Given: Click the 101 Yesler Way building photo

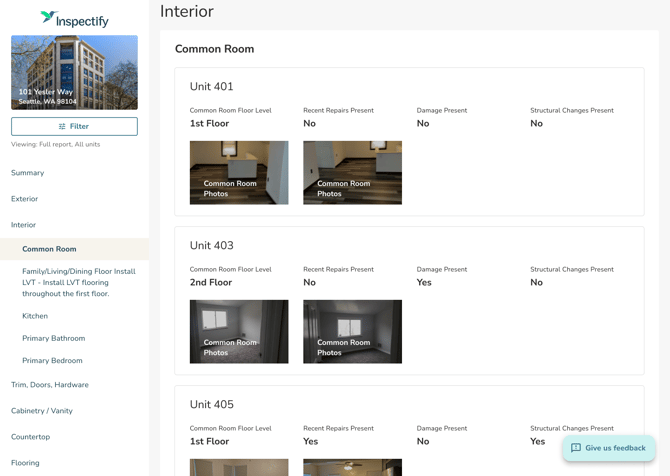Looking at the screenshot, I should pyautogui.click(x=74, y=72).
